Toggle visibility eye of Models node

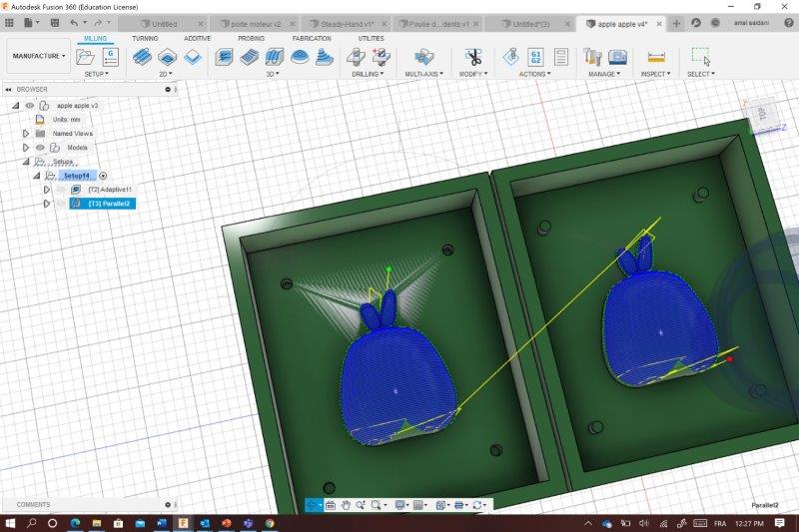tap(40, 148)
